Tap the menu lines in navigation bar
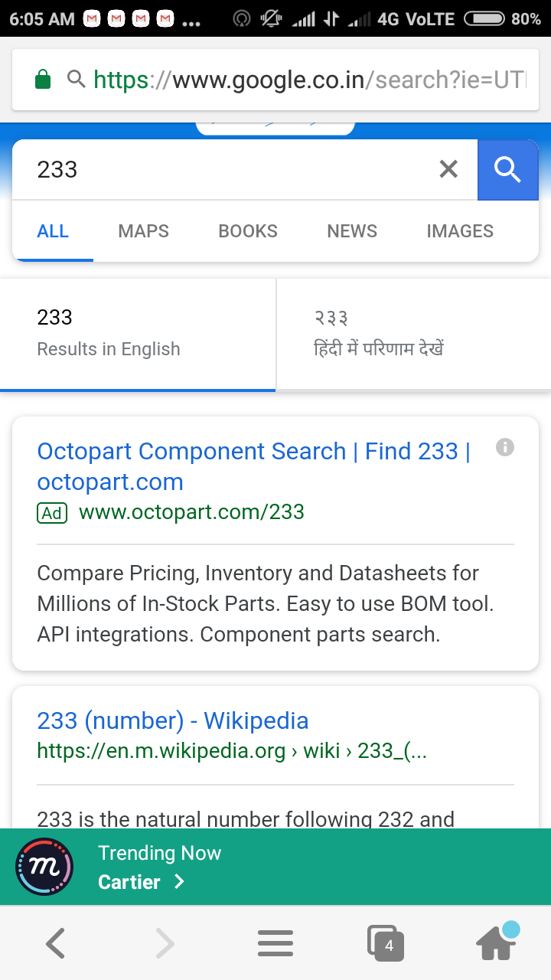Screen dimensions: 551x980 click(x=275, y=942)
